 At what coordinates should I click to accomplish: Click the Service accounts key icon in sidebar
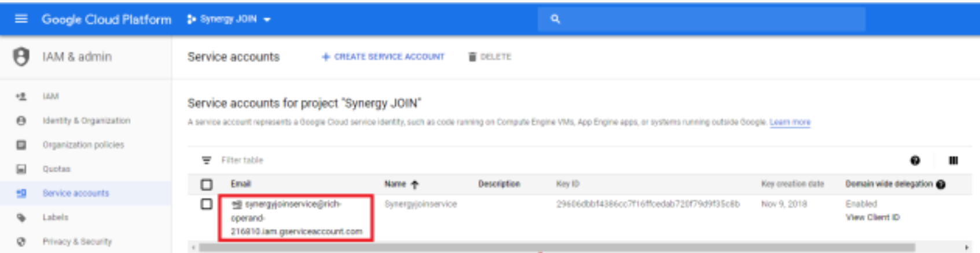[21, 193]
